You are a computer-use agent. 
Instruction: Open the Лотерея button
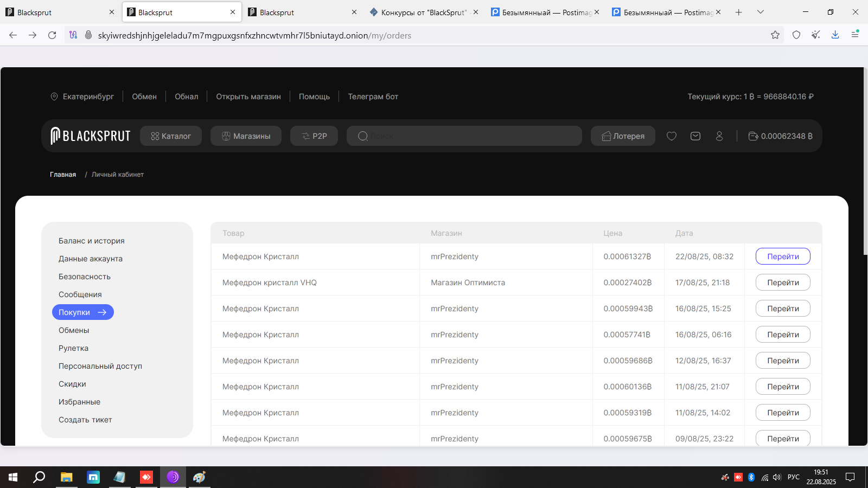tap(623, 136)
